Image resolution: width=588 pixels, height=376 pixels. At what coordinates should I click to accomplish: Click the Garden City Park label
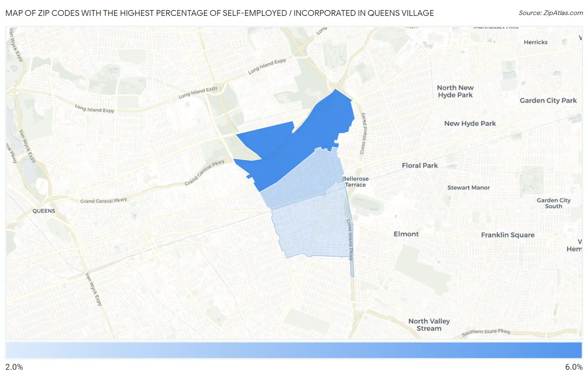[548, 100]
